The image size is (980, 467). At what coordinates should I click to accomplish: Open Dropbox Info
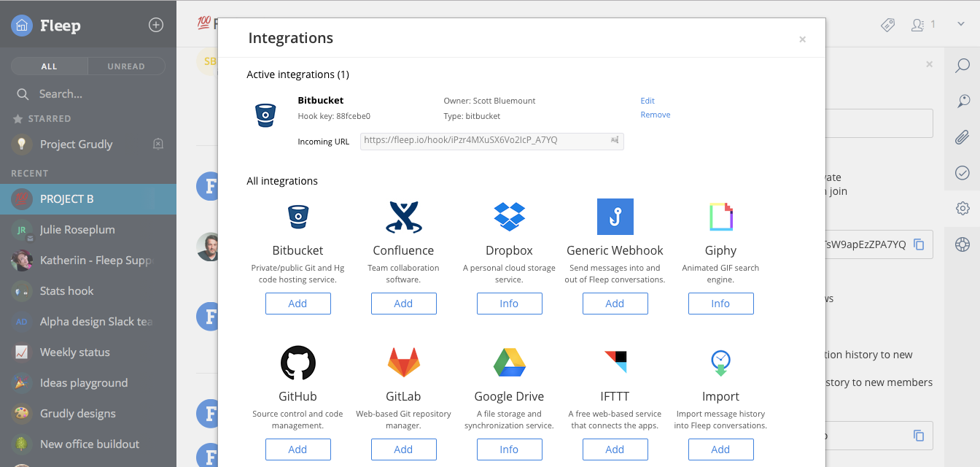(509, 304)
